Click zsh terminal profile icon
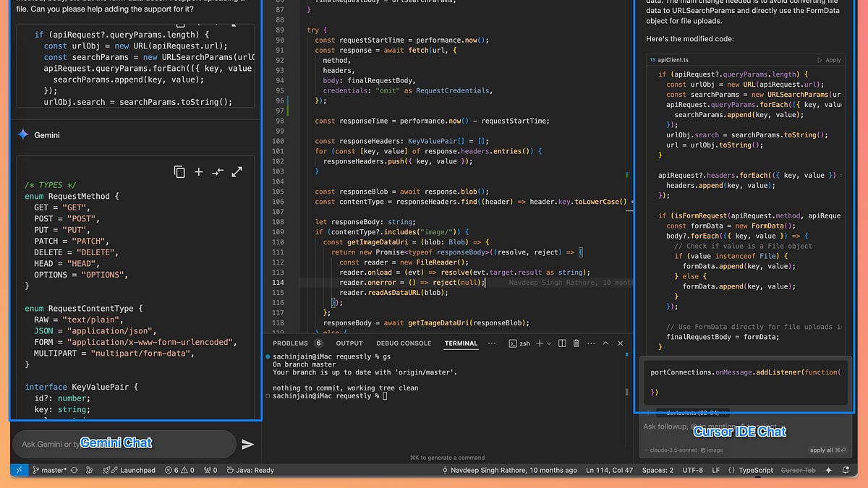868x488 pixels. (x=519, y=343)
